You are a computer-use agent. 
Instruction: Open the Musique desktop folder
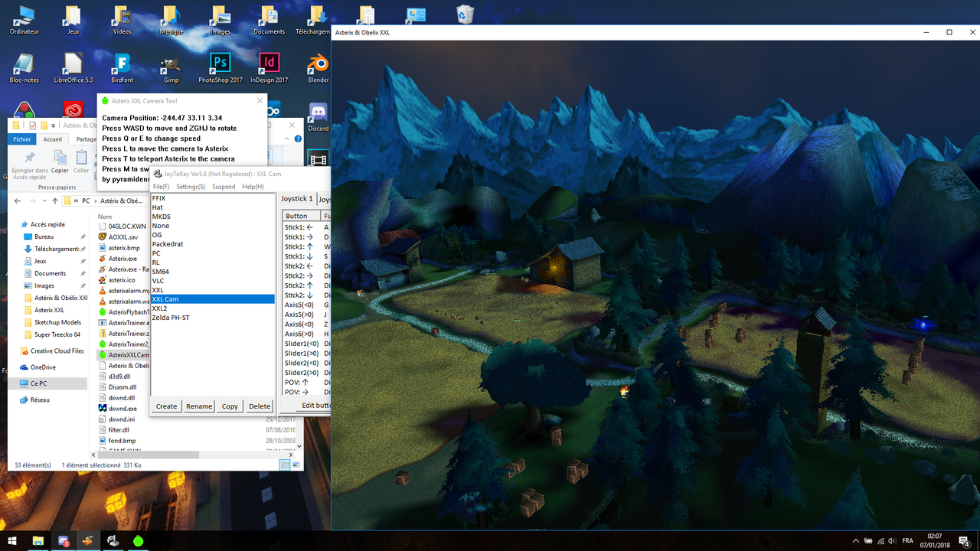(x=171, y=21)
